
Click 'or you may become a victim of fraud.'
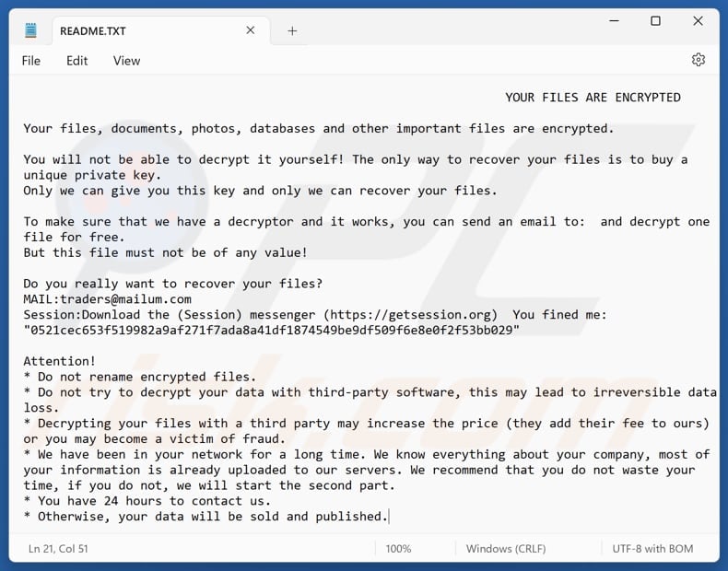coord(154,438)
